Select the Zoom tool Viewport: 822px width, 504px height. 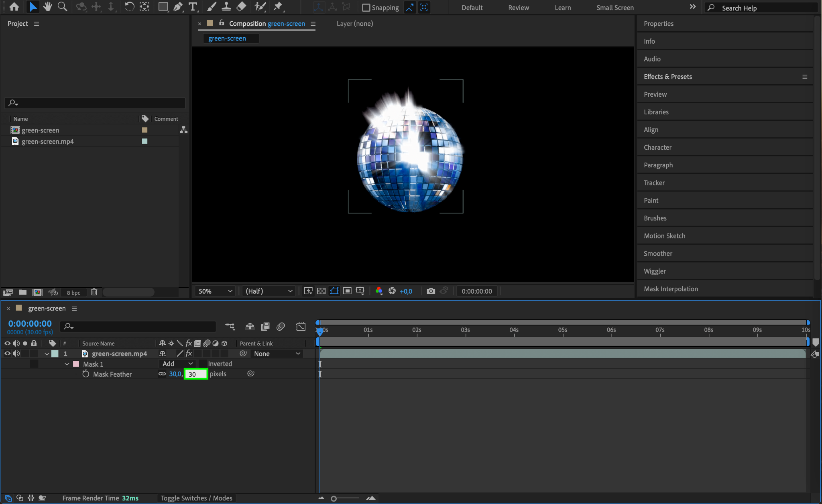(62, 7)
